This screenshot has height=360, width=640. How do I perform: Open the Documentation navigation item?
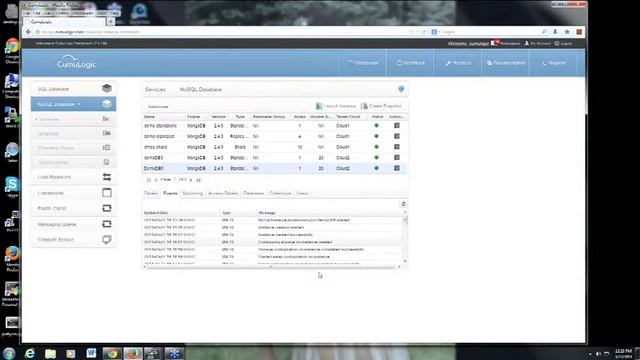506,63
